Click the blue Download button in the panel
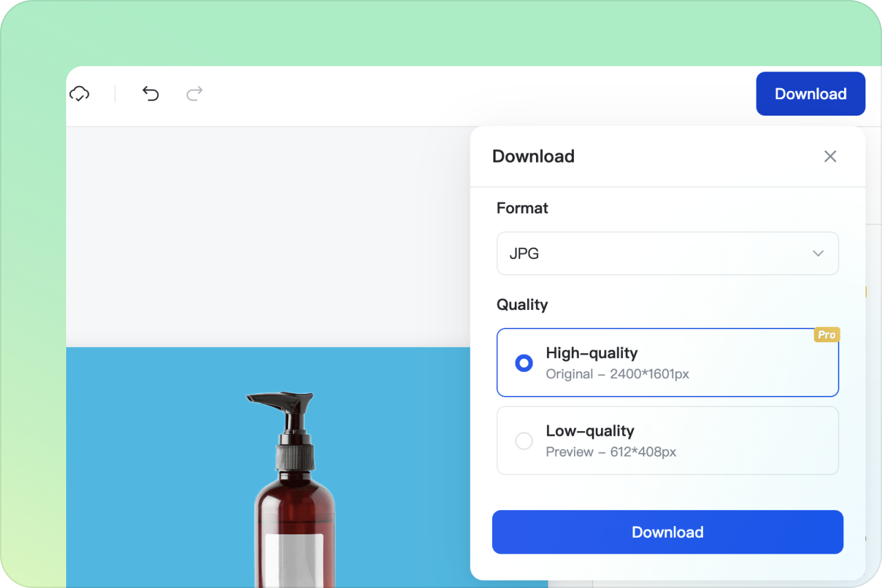Viewport: 882px width, 588px height. pos(668,532)
